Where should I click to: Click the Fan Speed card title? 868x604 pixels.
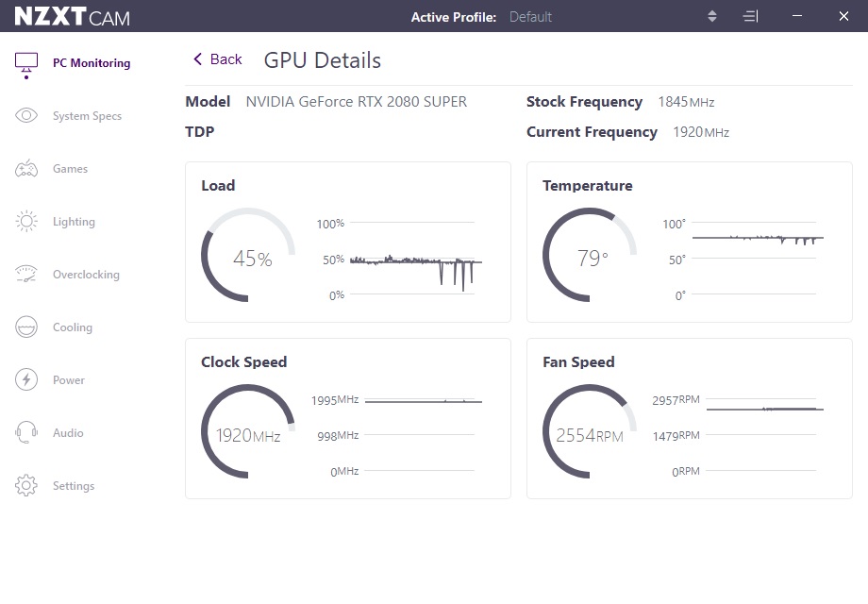tap(578, 362)
